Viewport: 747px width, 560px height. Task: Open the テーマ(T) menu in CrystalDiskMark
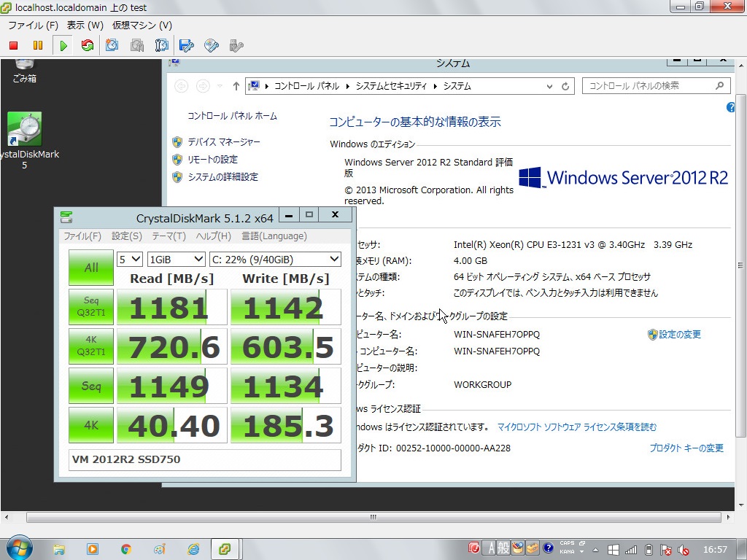169,236
